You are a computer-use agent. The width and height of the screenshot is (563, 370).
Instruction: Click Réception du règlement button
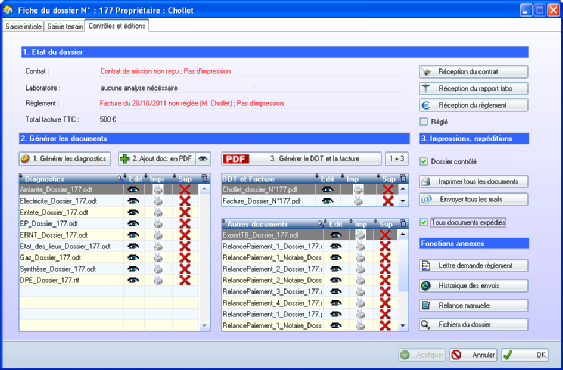click(x=473, y=105)
